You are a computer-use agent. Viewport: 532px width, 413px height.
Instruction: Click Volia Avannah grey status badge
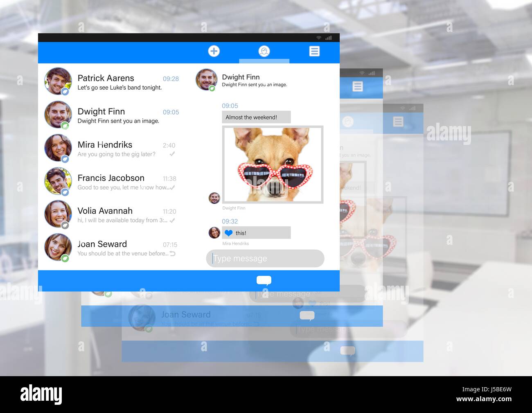point(65,225)
